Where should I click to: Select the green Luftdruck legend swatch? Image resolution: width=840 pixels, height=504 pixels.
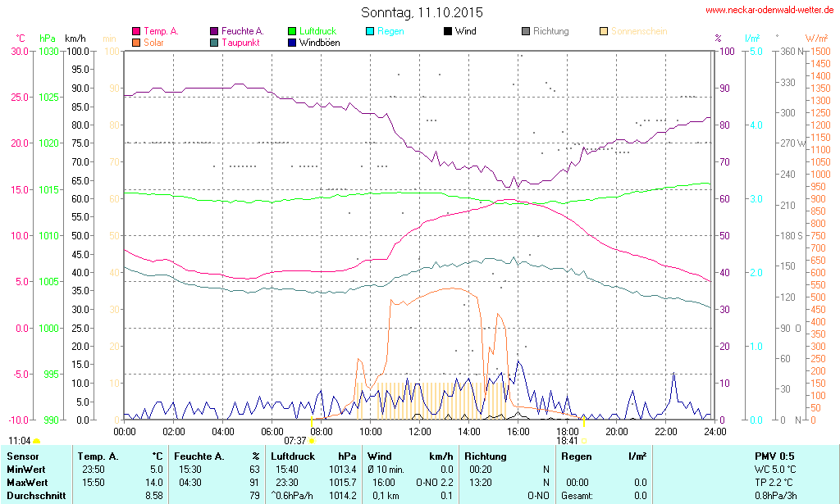pyautogui.click(x=293, y=32)
